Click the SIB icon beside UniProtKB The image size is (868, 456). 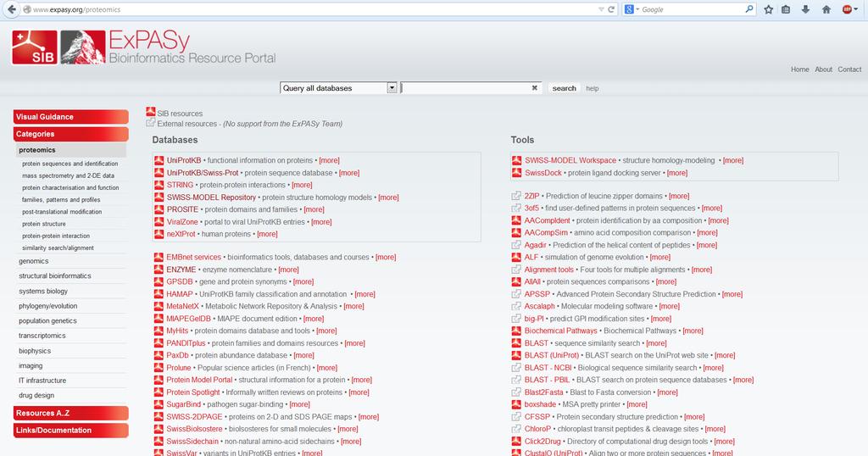click(x=159, y=160)
